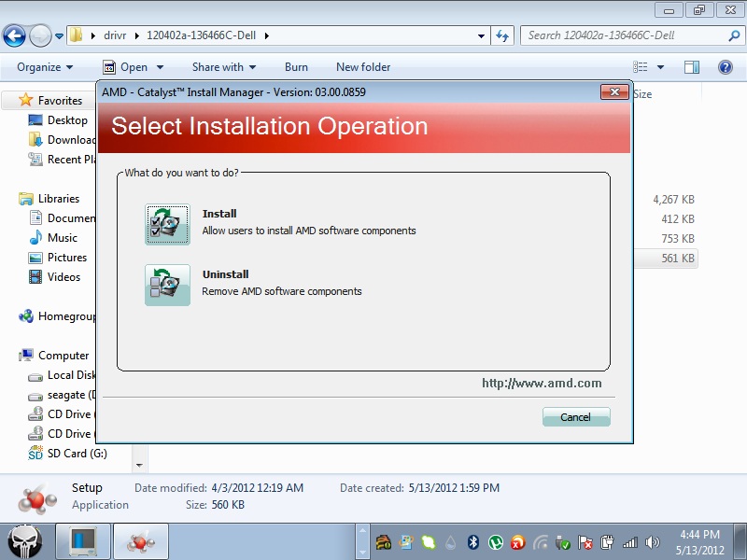Click the search magnifier icon
The image size is (747, 560).
click(x=734, y=35)
